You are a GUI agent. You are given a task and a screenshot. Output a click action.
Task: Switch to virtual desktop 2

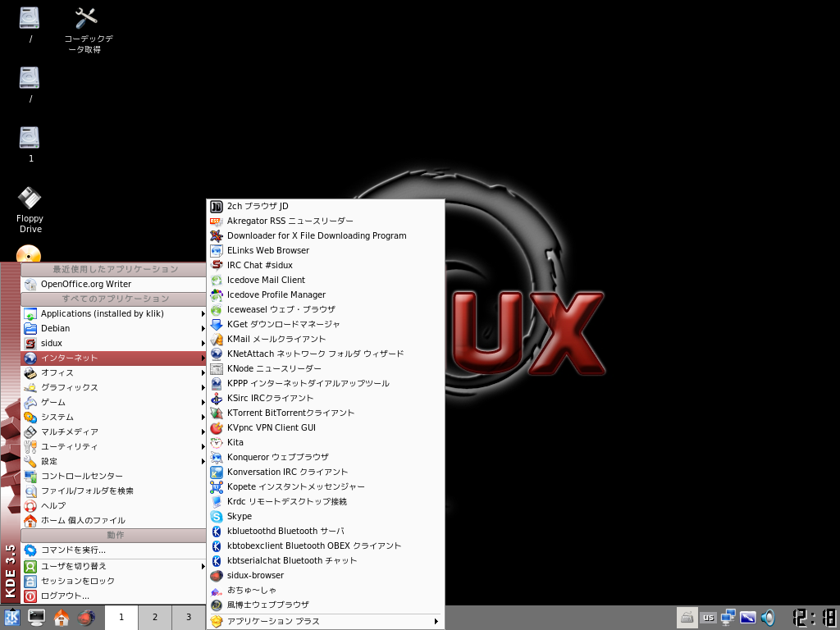(155, 617)
